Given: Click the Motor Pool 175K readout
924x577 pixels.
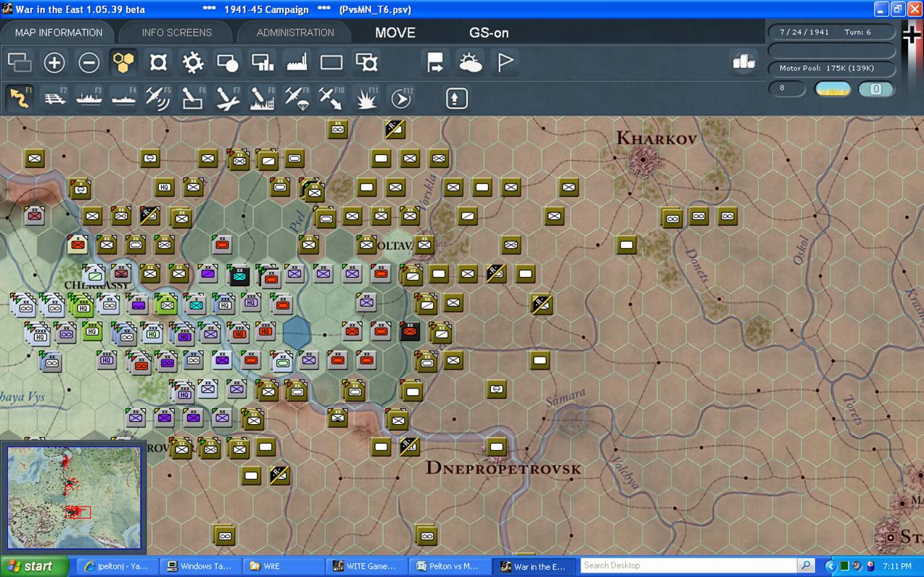Looking at the screenshot, I should (x=832, y=68).
